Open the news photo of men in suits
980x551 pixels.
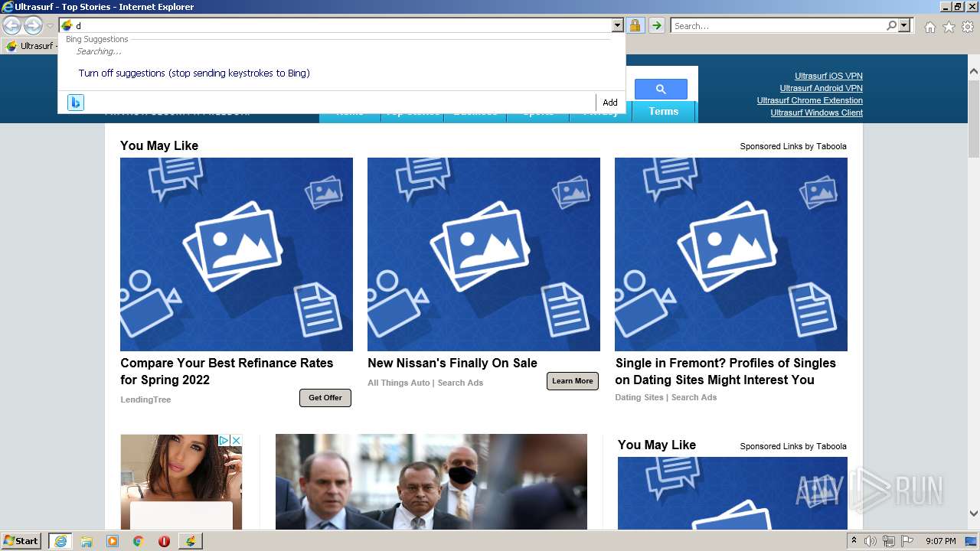431,482
